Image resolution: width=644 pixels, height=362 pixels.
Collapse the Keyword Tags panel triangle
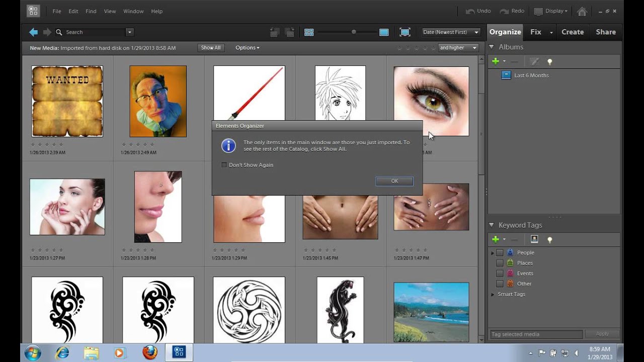click(492, 225)
